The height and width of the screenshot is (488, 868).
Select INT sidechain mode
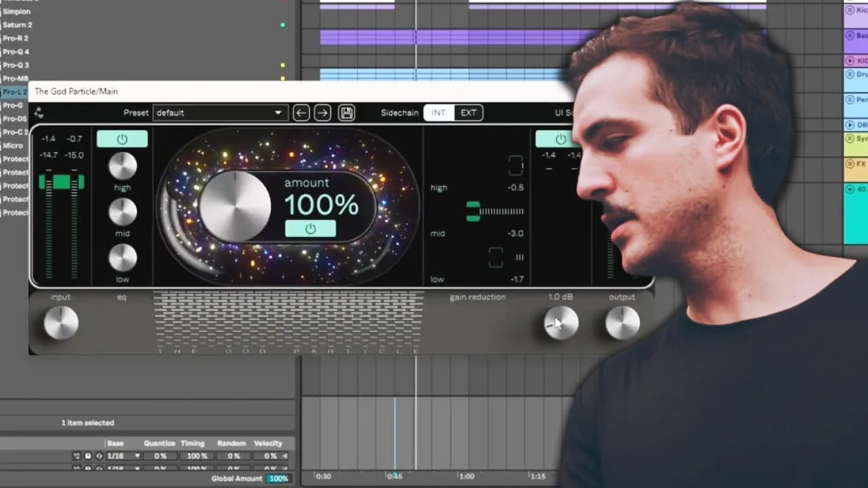click(439, 113)
